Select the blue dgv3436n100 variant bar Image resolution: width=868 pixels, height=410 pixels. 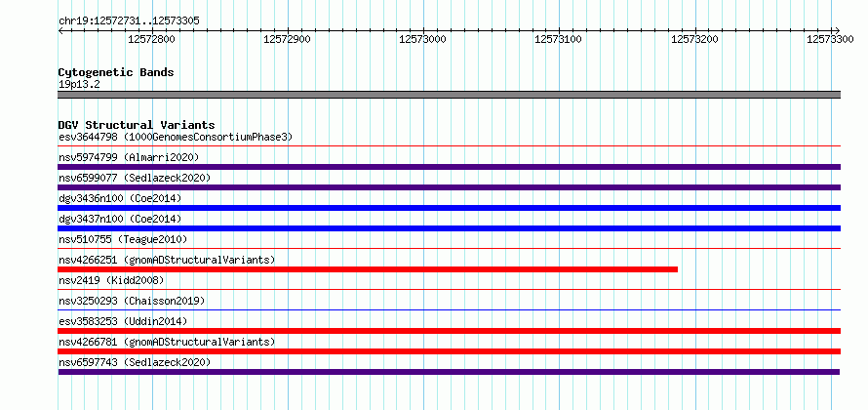[449, 208]
